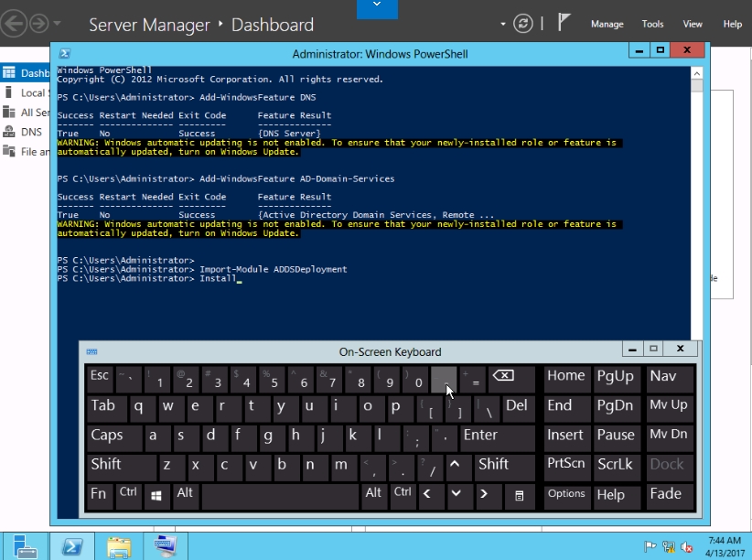
Task: Refresh the Server Manager dashboard
Action: [522, 24]
